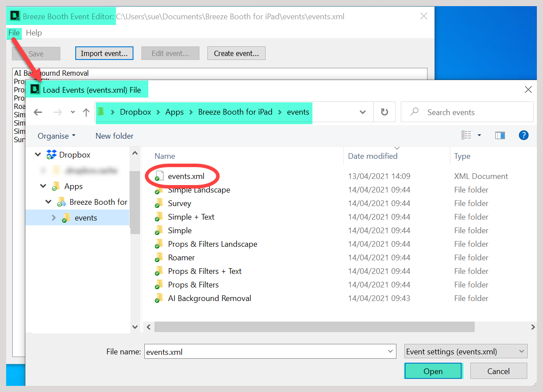Select the Simple folder name
The height and width of the screenshot is (392, 543).
[180, 231]
